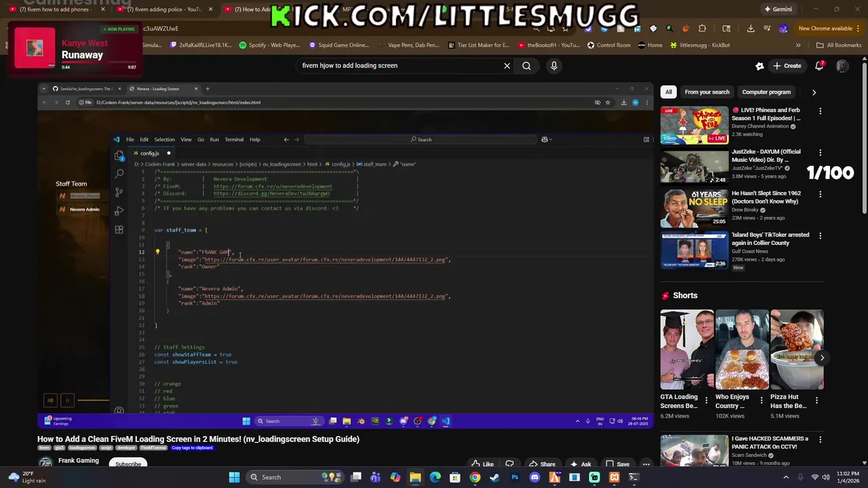Image resolution: width=868 pixels, height=488 pixels.
Task: Open more actions menu beside Save button
Action: 646,464
